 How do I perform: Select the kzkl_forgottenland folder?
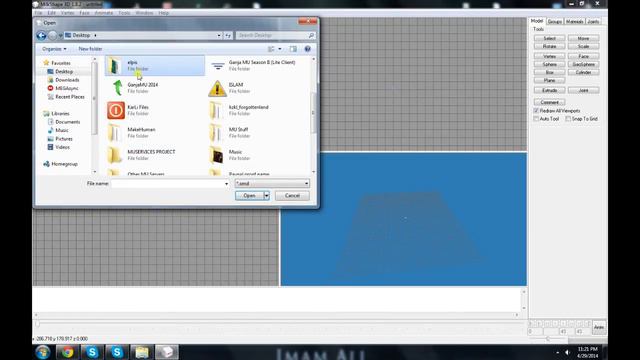point(257,110)
